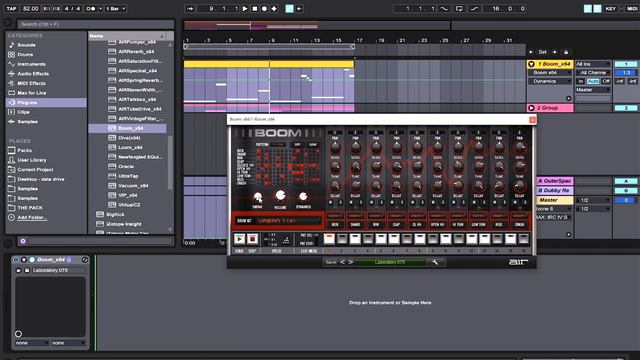Fold the 1 Boom_x64 track
The height and width of the screenshot is (360, 640).
tap(531, 64)
